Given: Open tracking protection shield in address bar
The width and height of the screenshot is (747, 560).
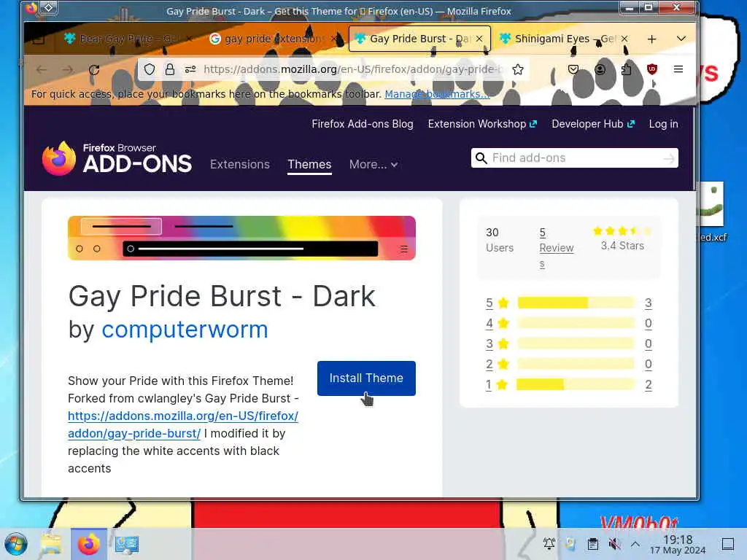Looking at the screenshot, I should (x=149, y=69).
